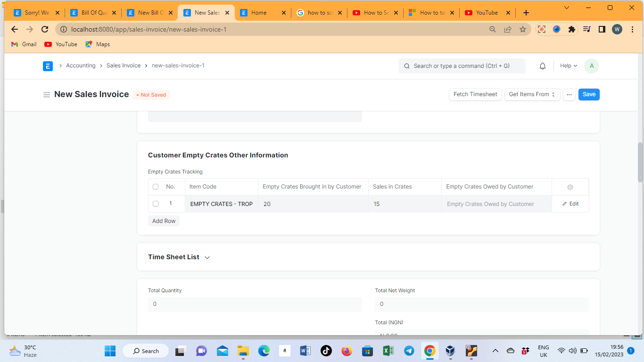This screenshot has height=362, width=644.
Task: Click the three-dots more actions menu
Action: click(569, 94)
